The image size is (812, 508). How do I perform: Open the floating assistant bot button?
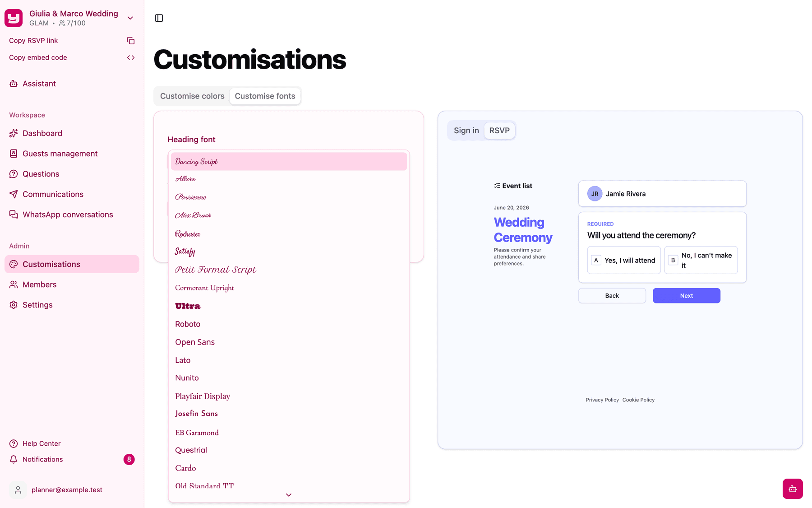[x=793, y=489]
